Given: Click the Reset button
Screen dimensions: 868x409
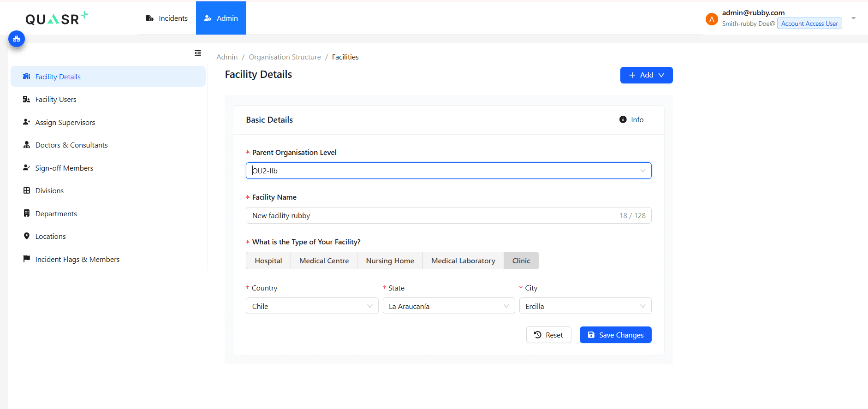Looking at the screenshot, I should coord(549,335).
